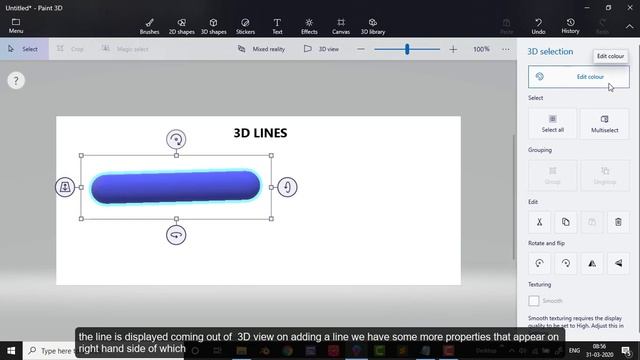Viewport: 640px width, 360px height.
Task: Flip the object horizontally
Action: point(592,263)
